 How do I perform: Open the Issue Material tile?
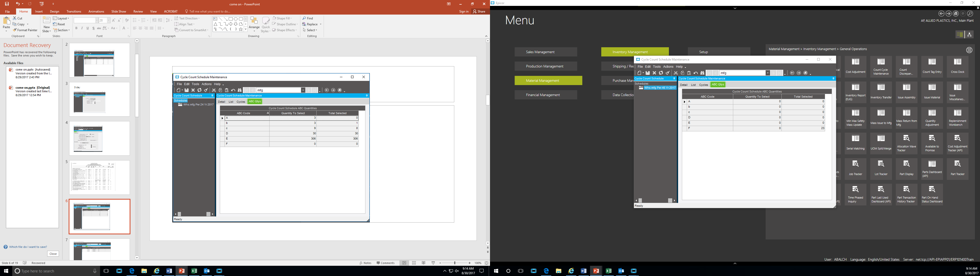pos(932,92)
